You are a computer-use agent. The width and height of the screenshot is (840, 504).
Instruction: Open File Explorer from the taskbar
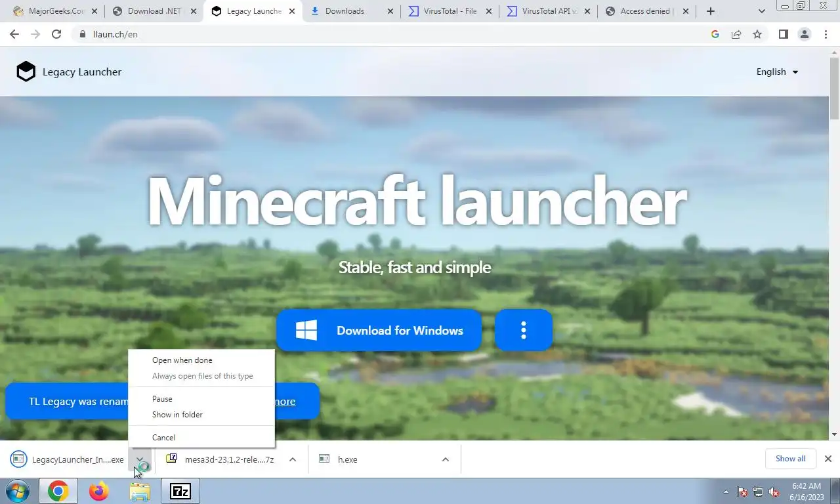(x=140, y=491)
